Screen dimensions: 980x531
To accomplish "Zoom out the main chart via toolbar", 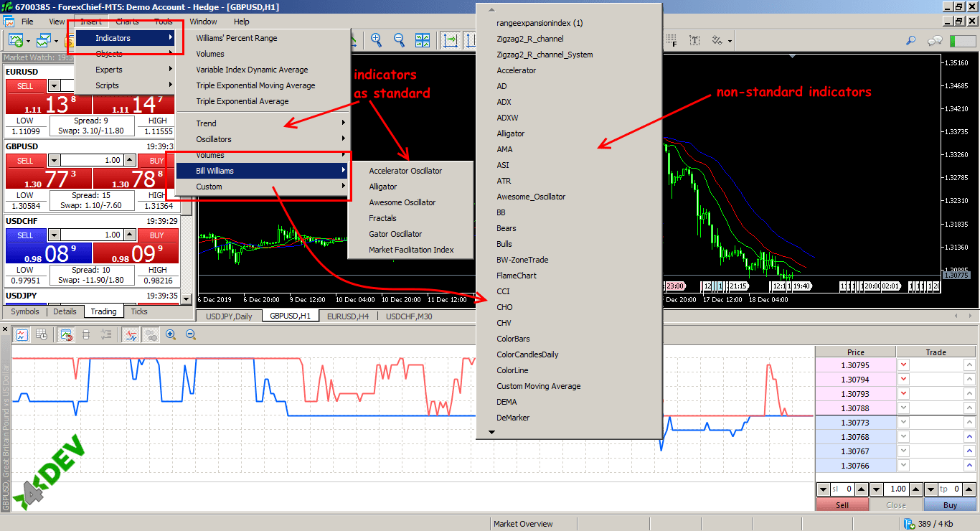I will 399,40.
